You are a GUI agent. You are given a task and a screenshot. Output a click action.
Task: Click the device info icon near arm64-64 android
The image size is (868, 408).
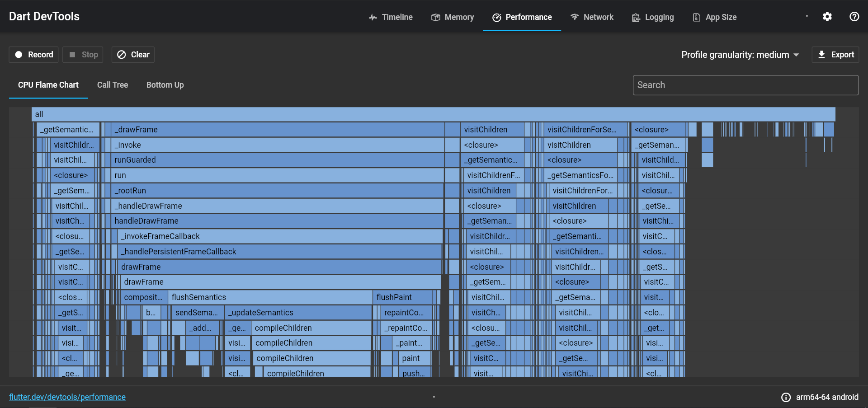pos(786,397)
